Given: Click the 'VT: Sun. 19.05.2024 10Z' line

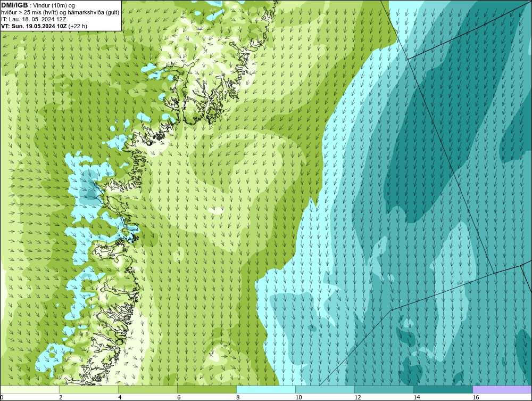Looking at the screenshot, I should [x=44, y=26].
